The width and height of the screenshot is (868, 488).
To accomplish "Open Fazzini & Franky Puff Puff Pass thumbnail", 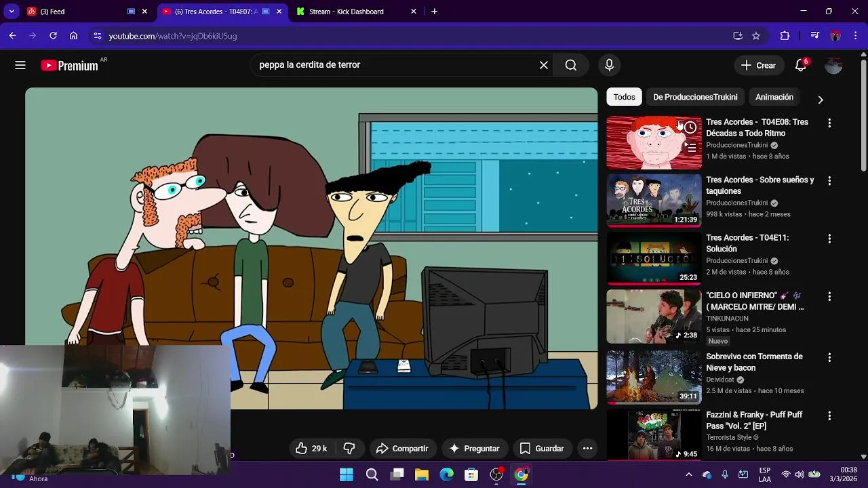I will click(x=654, y=435).
